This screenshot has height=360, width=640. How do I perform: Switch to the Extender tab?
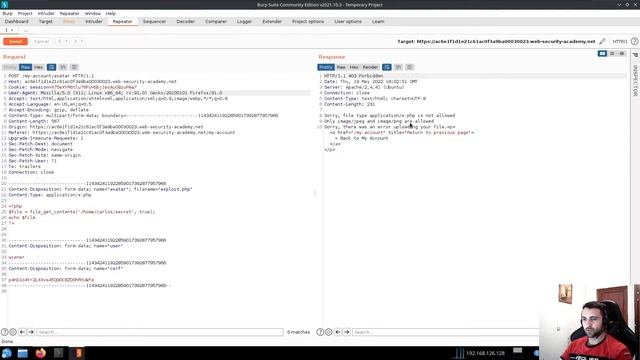[272, 21]
